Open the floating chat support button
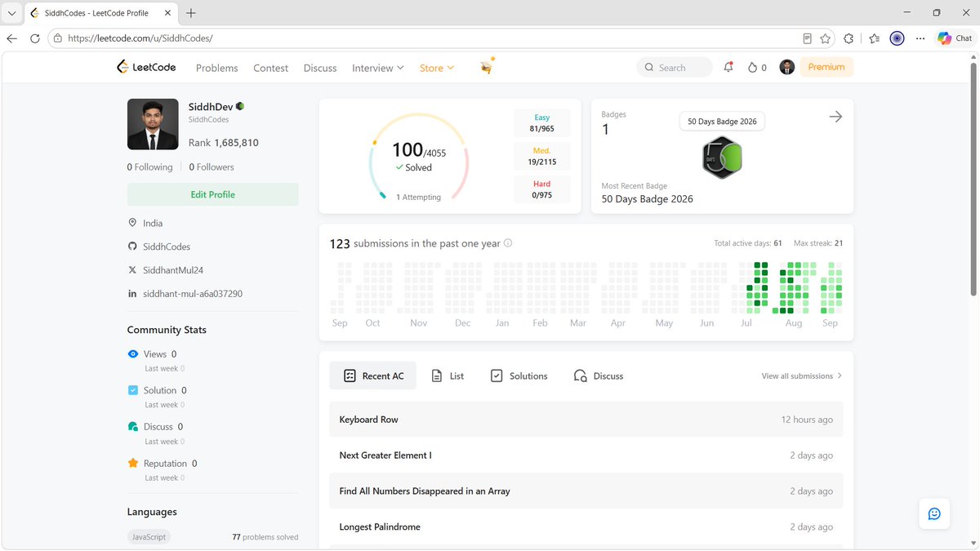The image size is (980, 551). click(934, 513)
